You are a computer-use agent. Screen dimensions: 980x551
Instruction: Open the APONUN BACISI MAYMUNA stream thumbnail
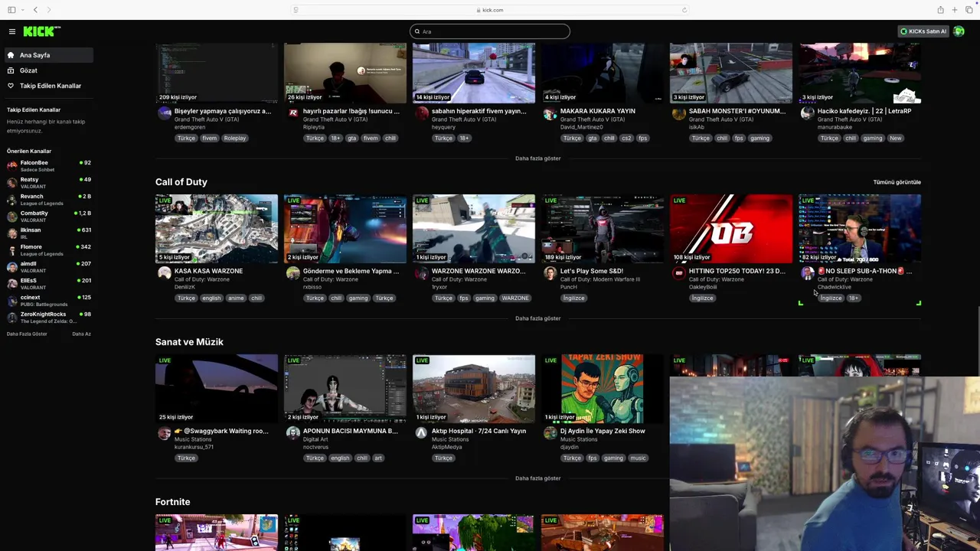[x=345, y=389]
